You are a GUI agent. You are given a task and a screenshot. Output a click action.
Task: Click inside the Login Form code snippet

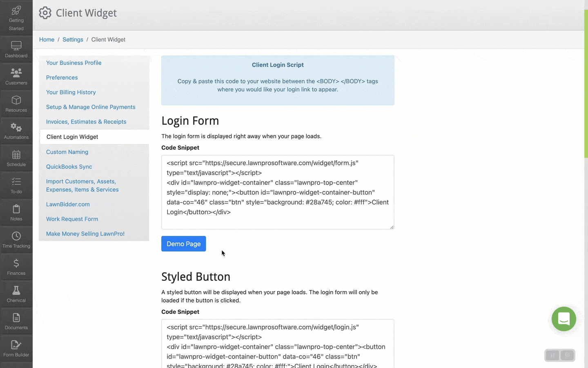pyautogui.click(x=278, y=192)
